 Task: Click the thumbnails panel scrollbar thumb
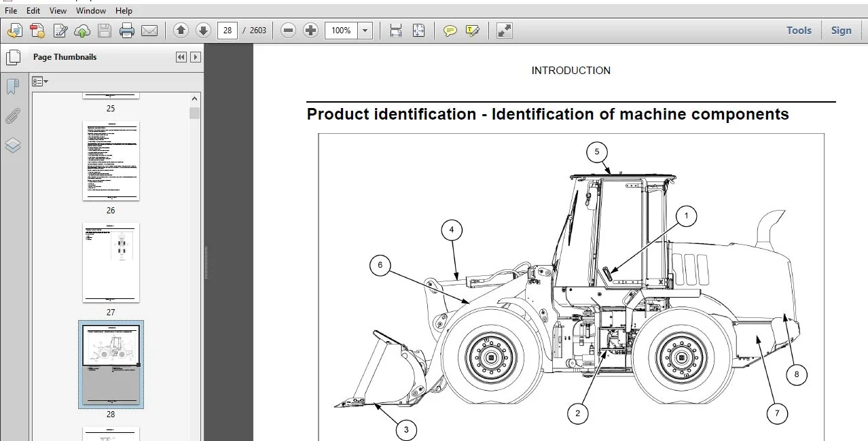click(x=195, y=113)
